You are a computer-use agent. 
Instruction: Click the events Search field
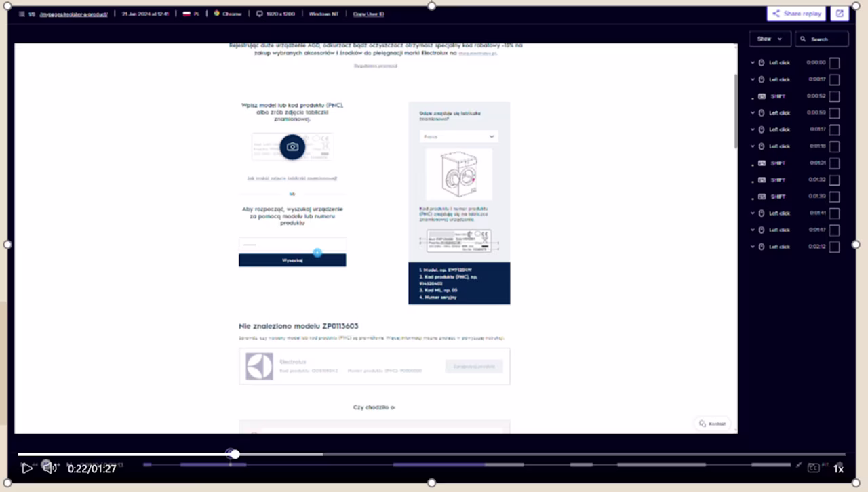click(822, 39)
